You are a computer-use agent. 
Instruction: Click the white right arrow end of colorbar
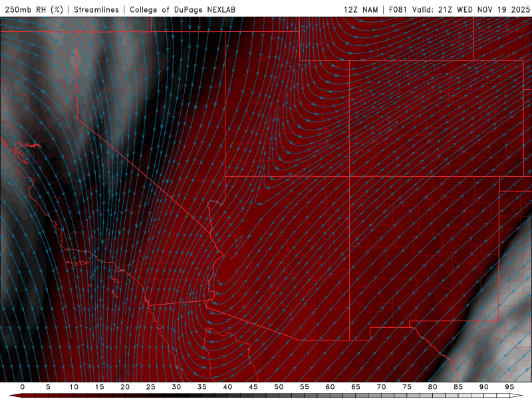(516, 396)
